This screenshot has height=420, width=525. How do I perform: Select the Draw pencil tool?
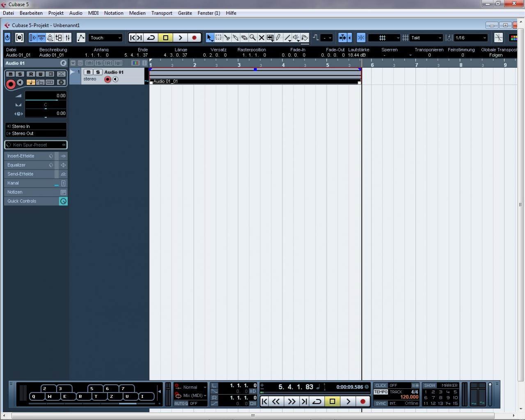click(x=279, y=38)
